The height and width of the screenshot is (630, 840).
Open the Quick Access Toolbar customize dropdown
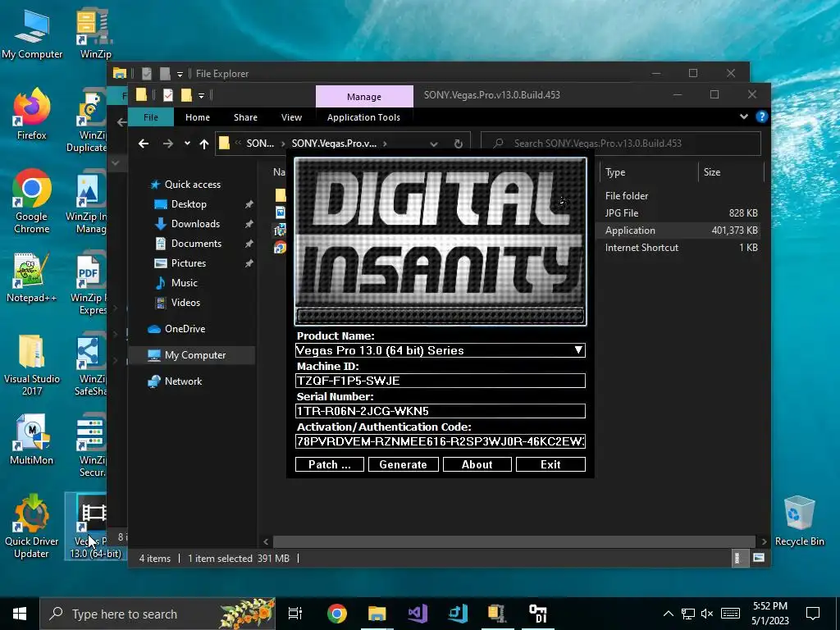coord(202,95)
